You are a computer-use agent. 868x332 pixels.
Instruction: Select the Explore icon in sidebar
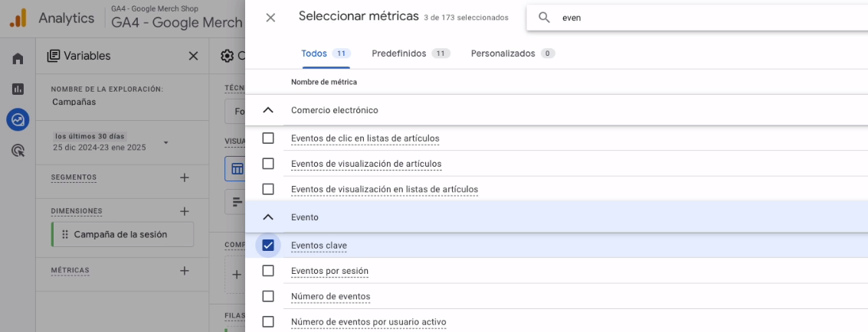click(x=18, y=119)
